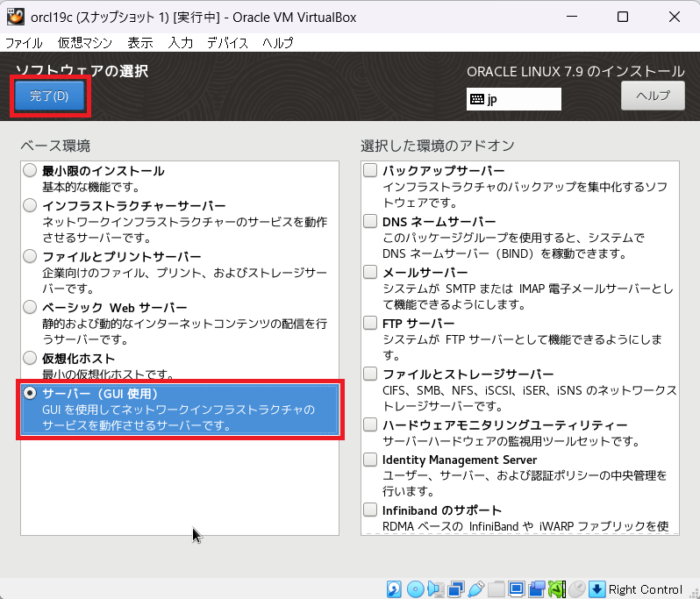Choose the ベーシック Web サーバー option
Viewport: 700px width, 599px height.
coord(31,308)
